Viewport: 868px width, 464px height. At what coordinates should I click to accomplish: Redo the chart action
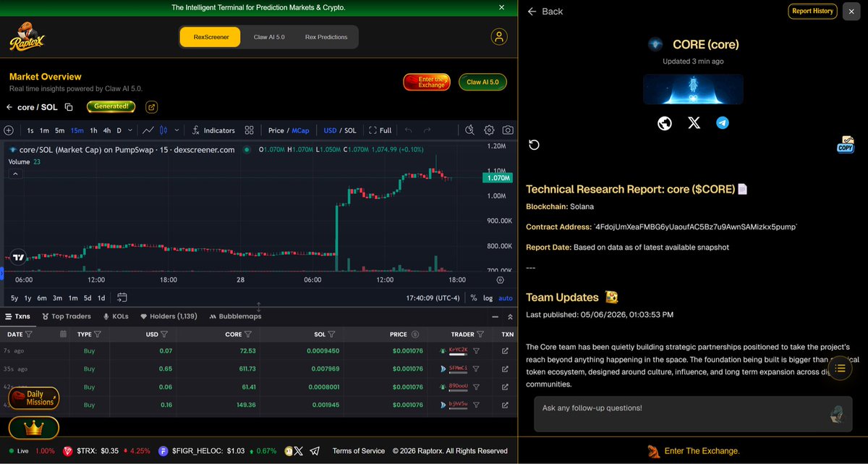427,130
